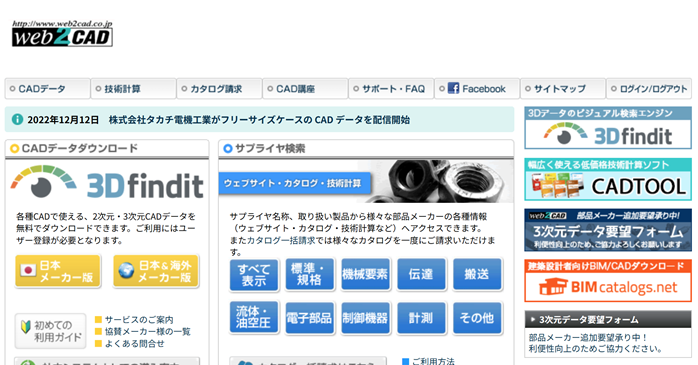Open CAD講座 navigation item
Viewport: 698px width, 365px height.
305,89
